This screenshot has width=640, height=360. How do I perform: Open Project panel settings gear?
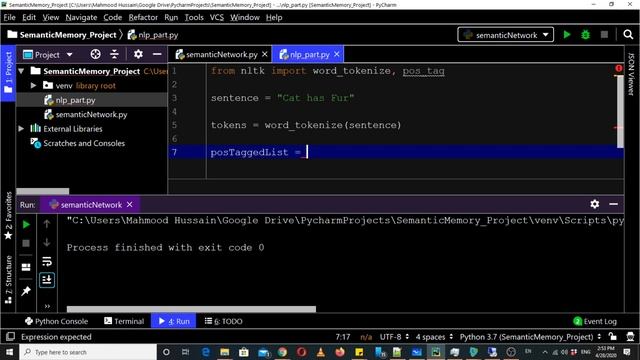[138, 54]
